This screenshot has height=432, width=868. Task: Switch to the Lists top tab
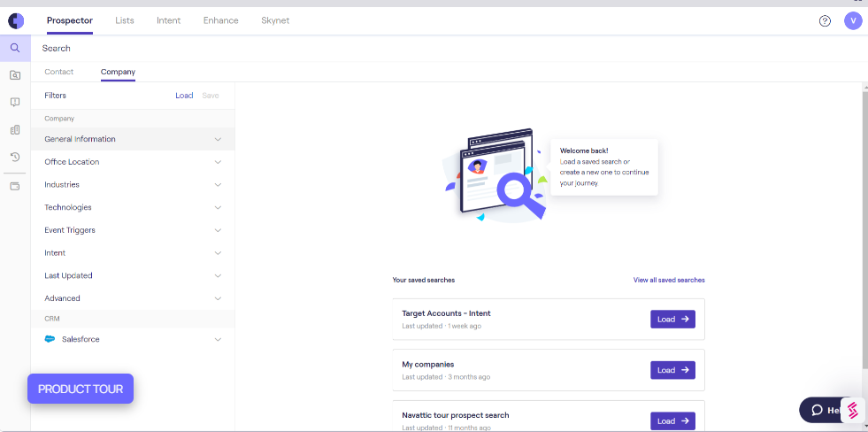(125, 21)
